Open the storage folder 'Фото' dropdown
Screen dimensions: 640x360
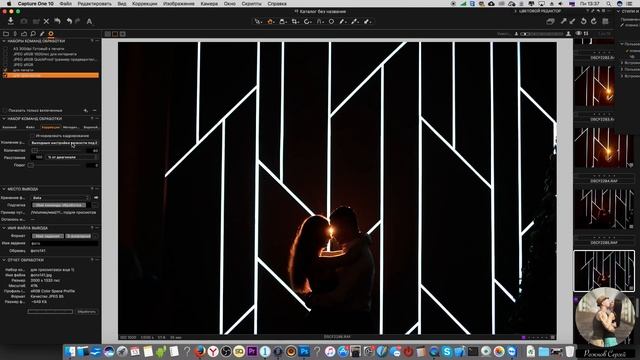pyautogui.click(x=60, y=198)
